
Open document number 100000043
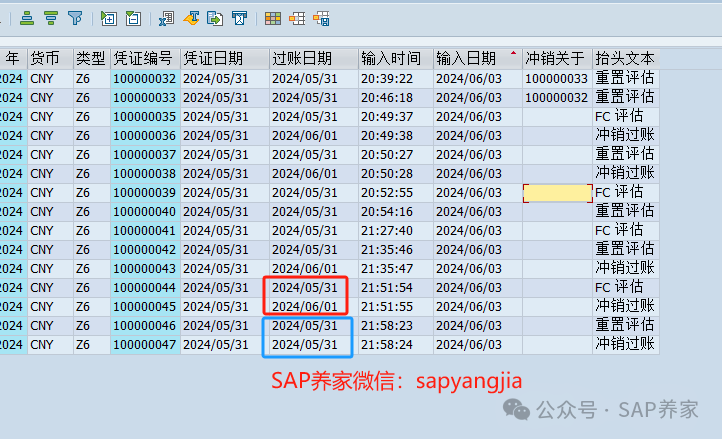pyautogui.click(x=145, y=269)
